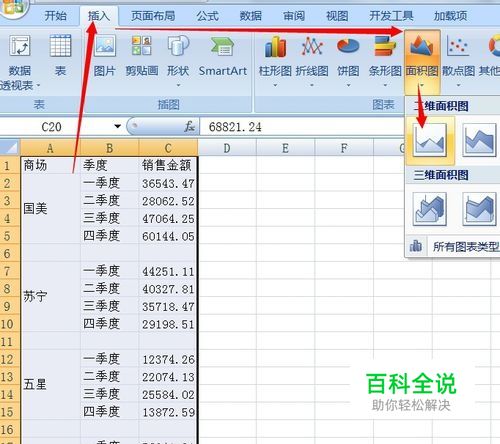
Task: Select the first 3-D area chart thumbnail
Action: (430, 209)
